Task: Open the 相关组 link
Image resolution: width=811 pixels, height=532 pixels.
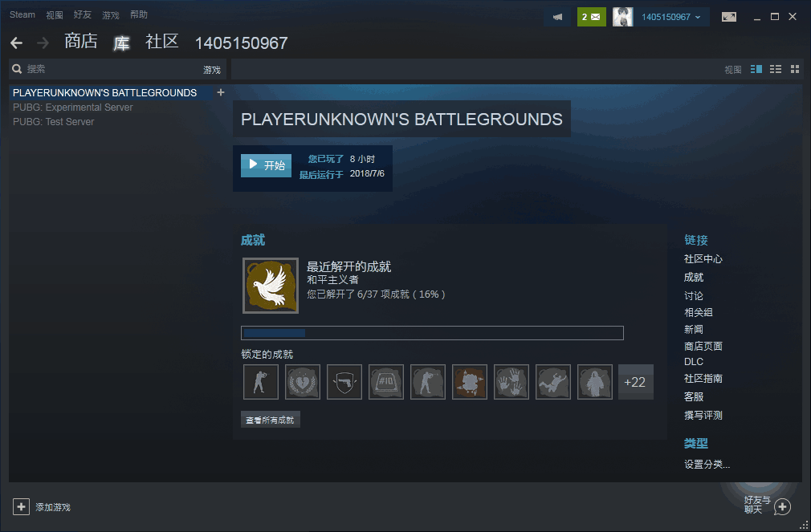Action: pyautogui.click(x=699, y=312)
